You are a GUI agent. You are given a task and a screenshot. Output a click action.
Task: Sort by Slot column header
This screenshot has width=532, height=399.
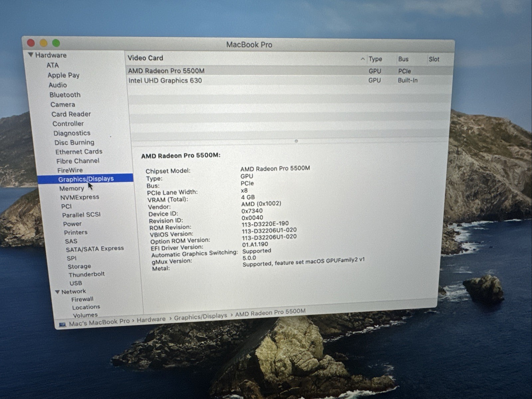pos(434,59)
